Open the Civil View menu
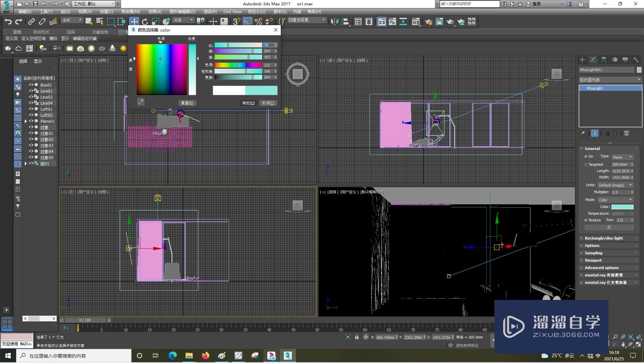Viewport: 644px width, 363px height. pos(232,12)
